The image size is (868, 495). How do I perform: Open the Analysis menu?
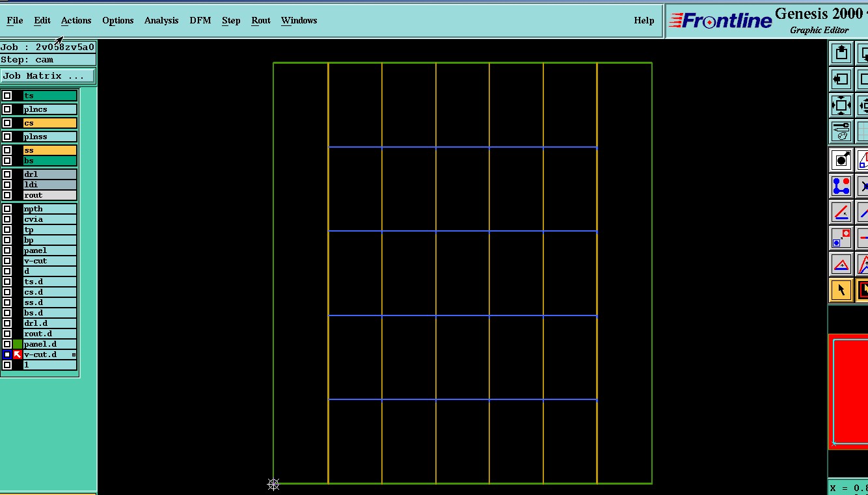[161, 20]
